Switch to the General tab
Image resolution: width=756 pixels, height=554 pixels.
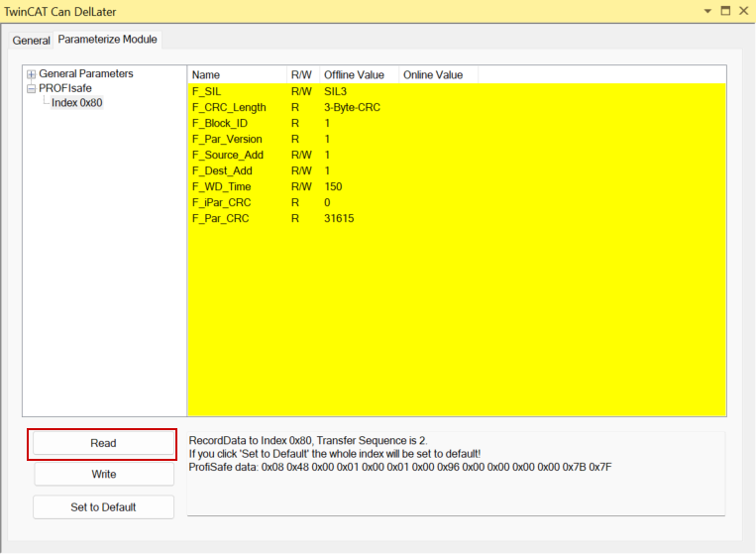[31, 40]
